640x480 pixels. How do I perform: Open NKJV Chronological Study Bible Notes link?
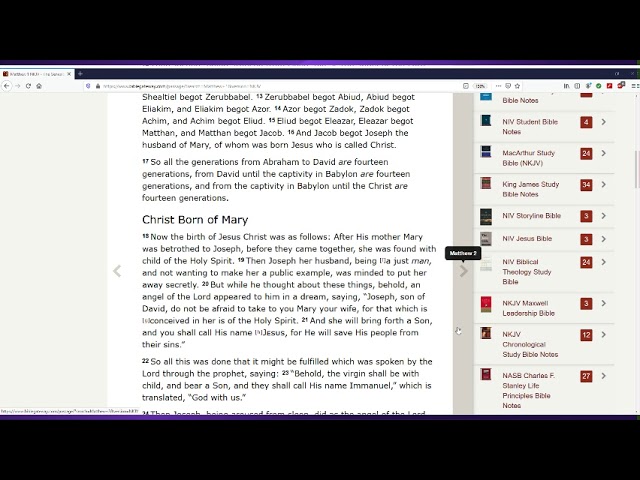click(530, 344)
